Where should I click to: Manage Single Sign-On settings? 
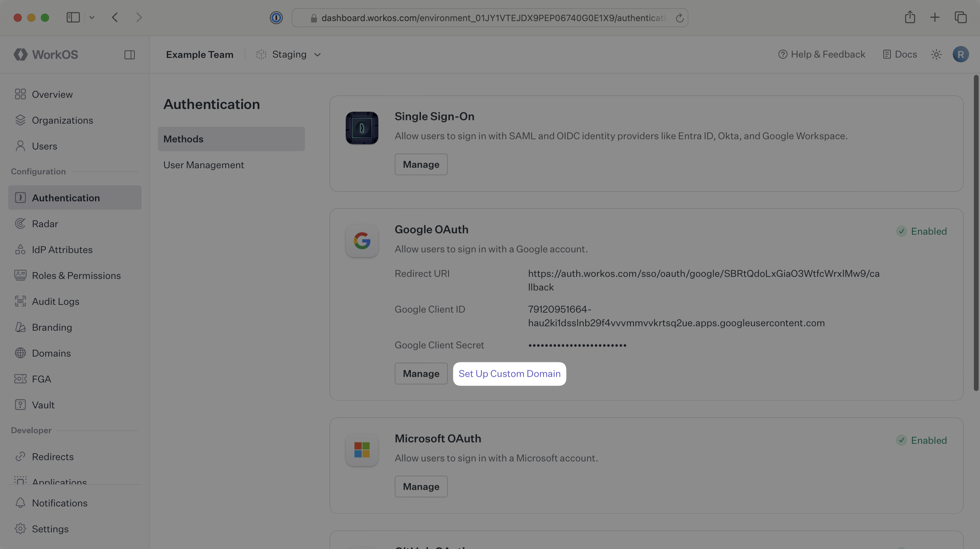coord(421,164)
